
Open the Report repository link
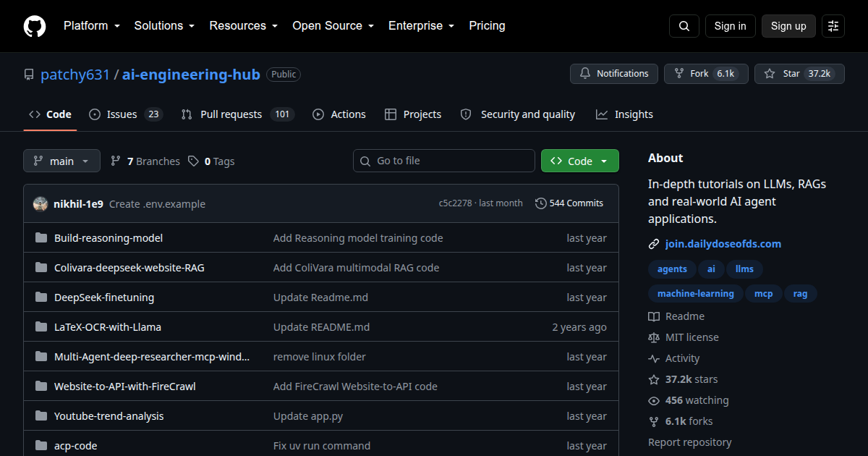[689, 442]
